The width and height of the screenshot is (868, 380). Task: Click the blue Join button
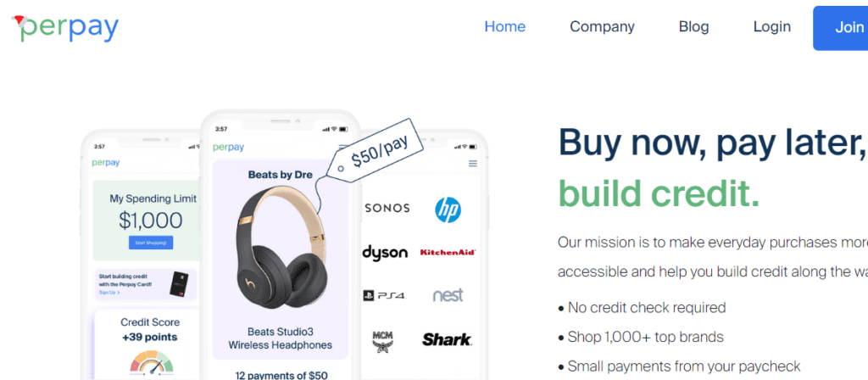point(840,28)
